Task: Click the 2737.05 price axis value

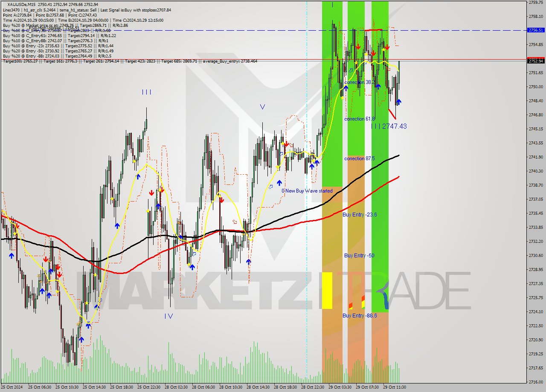Action: pyautogui.click(x=536, y=199)
